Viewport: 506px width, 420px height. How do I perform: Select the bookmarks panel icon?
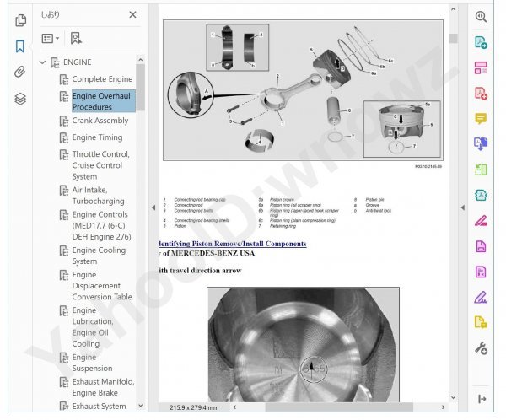pyautogui.click(x=20, y=46)
